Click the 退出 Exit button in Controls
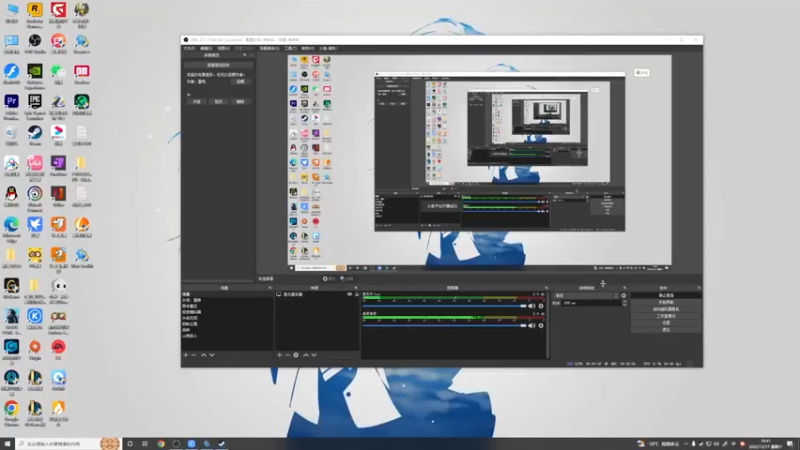 [x=666, y=330]
